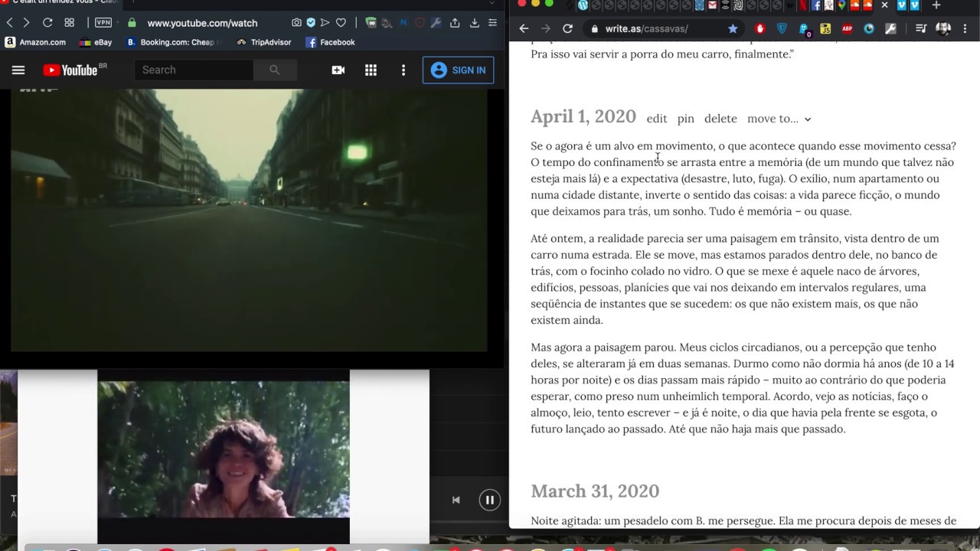980x551 pixels.
Task: Open Opera downloads icon
Action: pyautogui.click(x=475, y=23)
